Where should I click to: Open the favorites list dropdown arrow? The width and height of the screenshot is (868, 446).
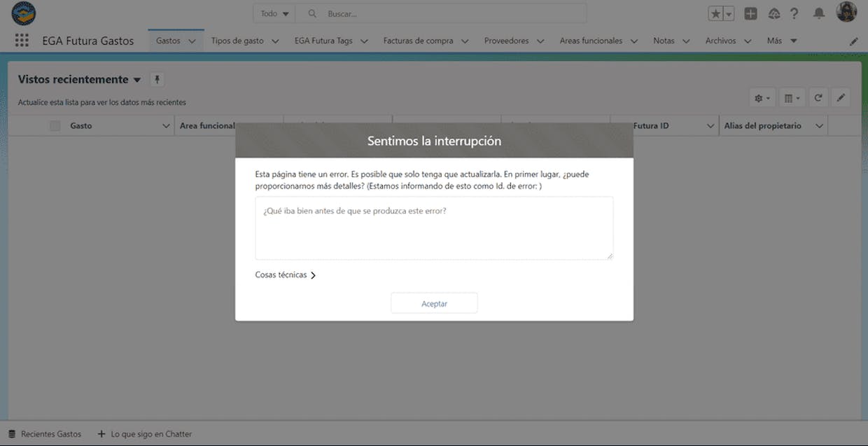click(729, 13)
